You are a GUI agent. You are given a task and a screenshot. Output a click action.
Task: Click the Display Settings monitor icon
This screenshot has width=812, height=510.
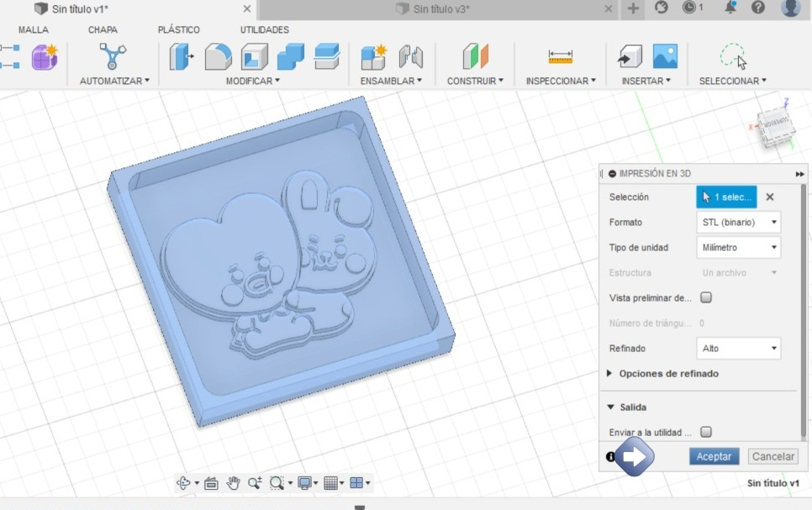304,483
